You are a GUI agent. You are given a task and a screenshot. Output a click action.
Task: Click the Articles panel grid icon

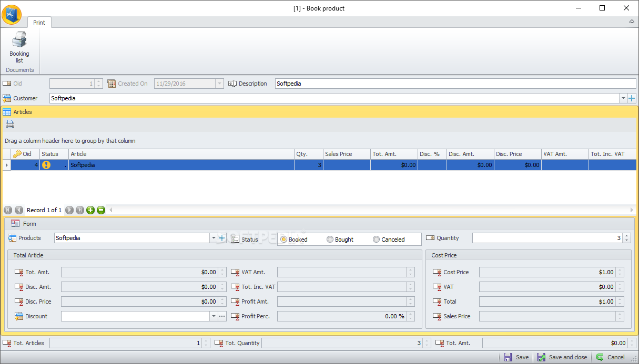(7, 112)
